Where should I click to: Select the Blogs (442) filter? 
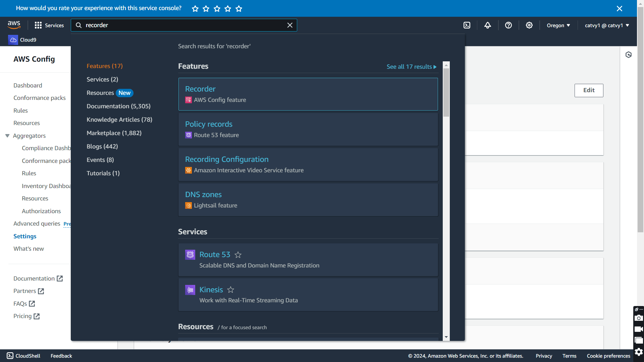click(102, 146)
